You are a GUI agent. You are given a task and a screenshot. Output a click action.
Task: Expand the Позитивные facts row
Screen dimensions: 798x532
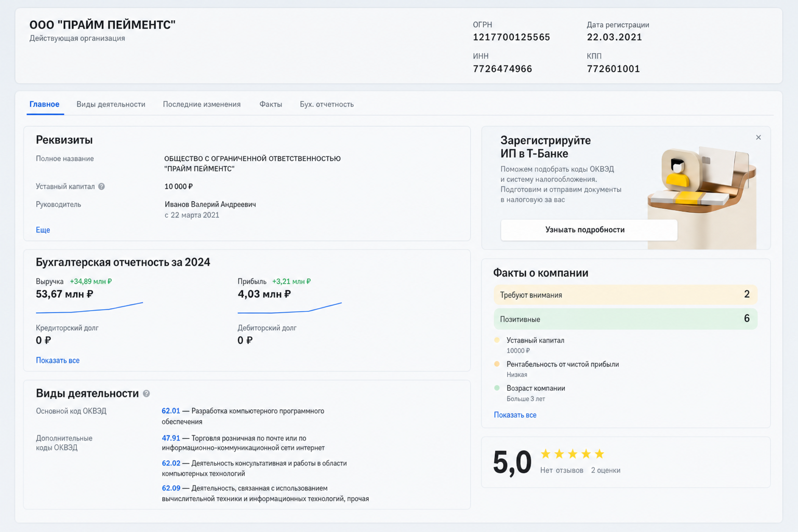tap(625, 319)
